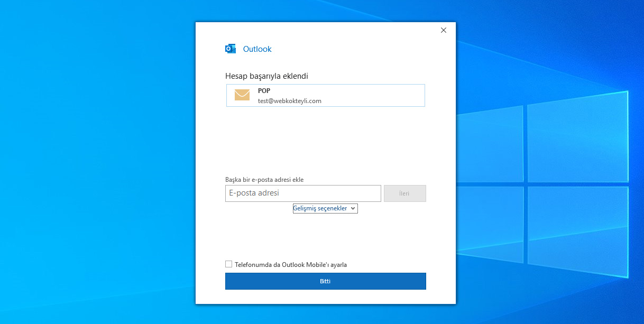Click the Hesap başarıyla eklendi heading
644x324 pixels.
266,76
